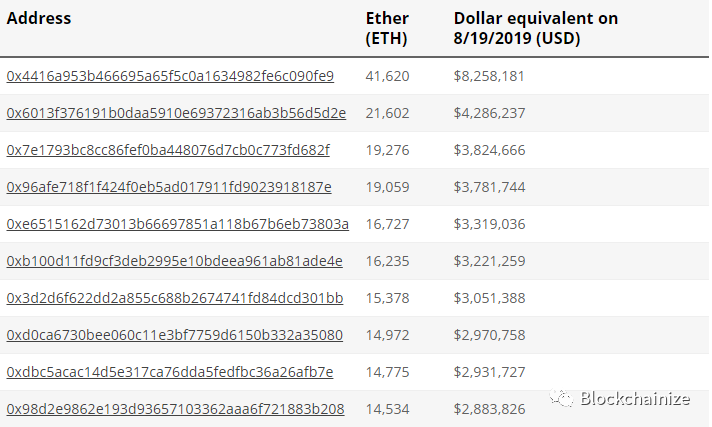Click address 0x3d2d6f622dd2a855c688b2674741fd84dcd301bb
Image resolution: width=712 pixels, height=427 pixels.
point(175,298)
